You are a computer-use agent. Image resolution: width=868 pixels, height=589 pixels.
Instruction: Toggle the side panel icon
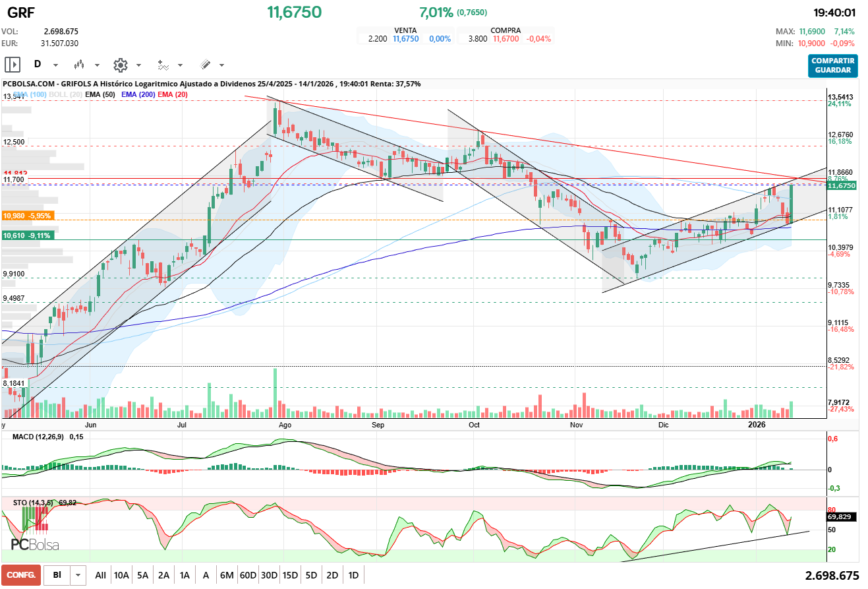13,65
